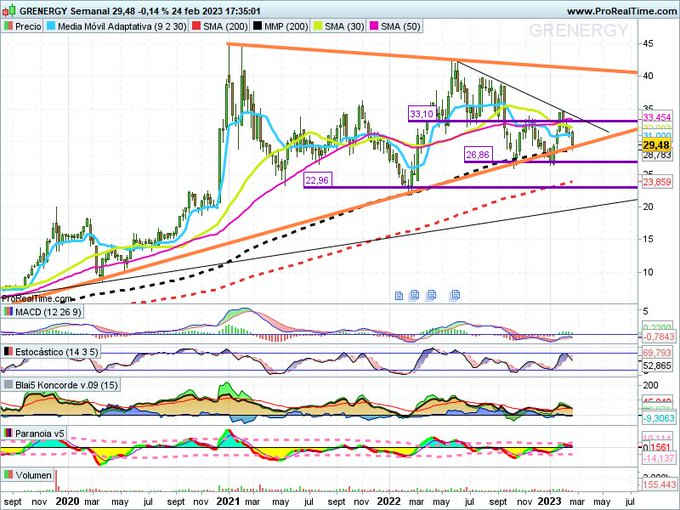Click the 2021 year label on time axis
Image resolution: width=680 pixels, height=510 pixels.
coord(228,501)
